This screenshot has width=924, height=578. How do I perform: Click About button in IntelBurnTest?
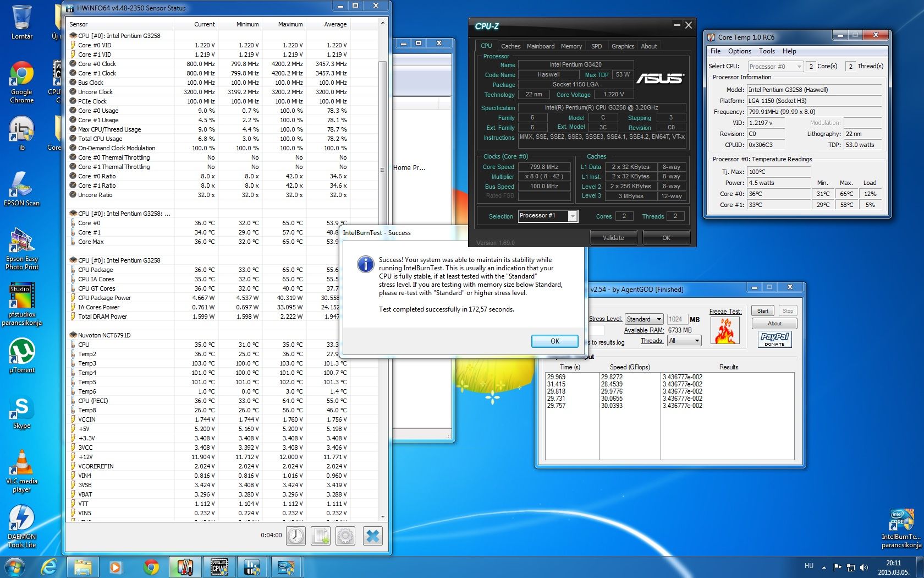(774, 324)
